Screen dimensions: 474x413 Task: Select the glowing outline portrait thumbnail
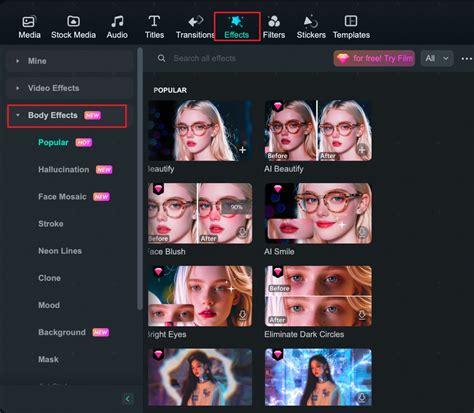point(200,377)
